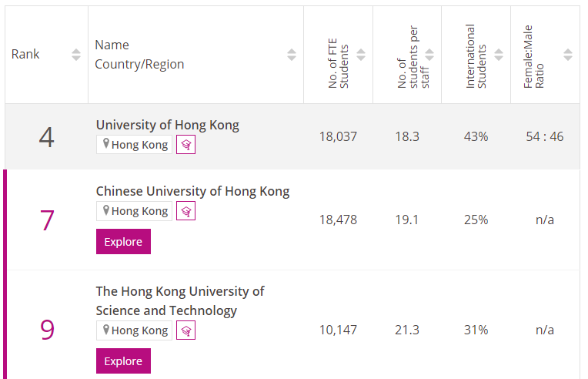Click rank number 7 cell

[47, 220]
